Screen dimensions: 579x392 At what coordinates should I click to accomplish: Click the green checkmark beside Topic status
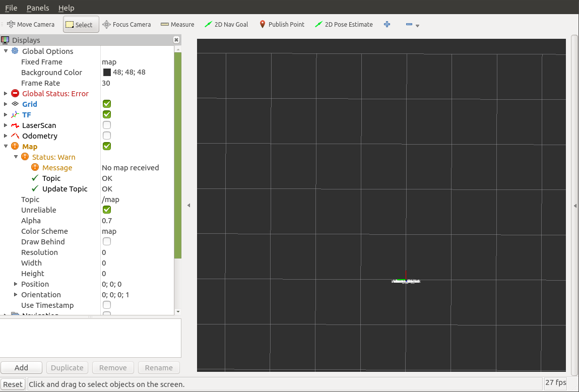pos(35,178)
